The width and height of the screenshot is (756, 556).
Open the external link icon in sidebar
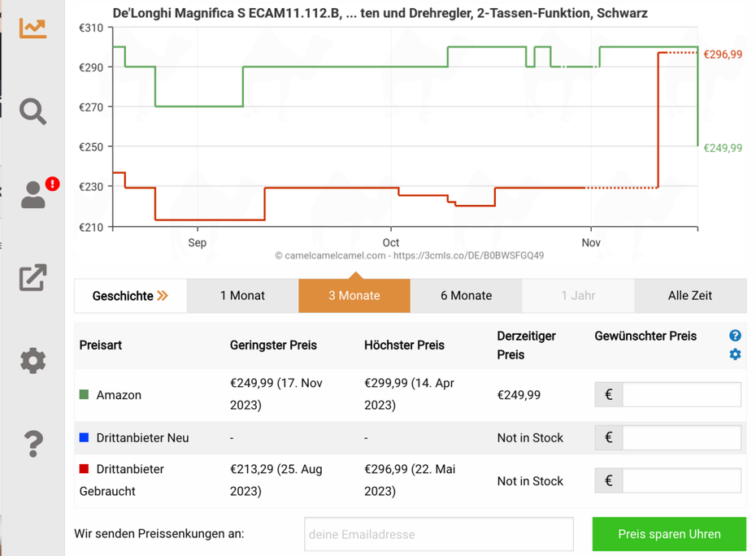coord(33,277)
